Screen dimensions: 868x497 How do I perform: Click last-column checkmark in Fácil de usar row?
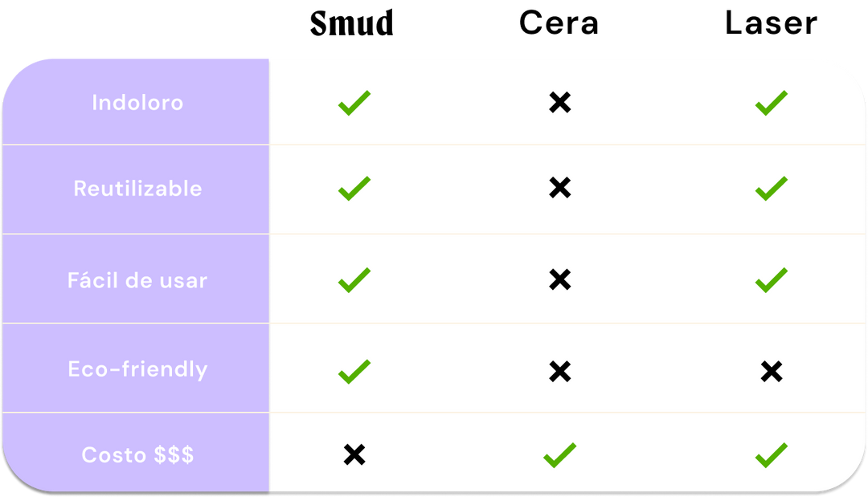click(x=771, y=279)
